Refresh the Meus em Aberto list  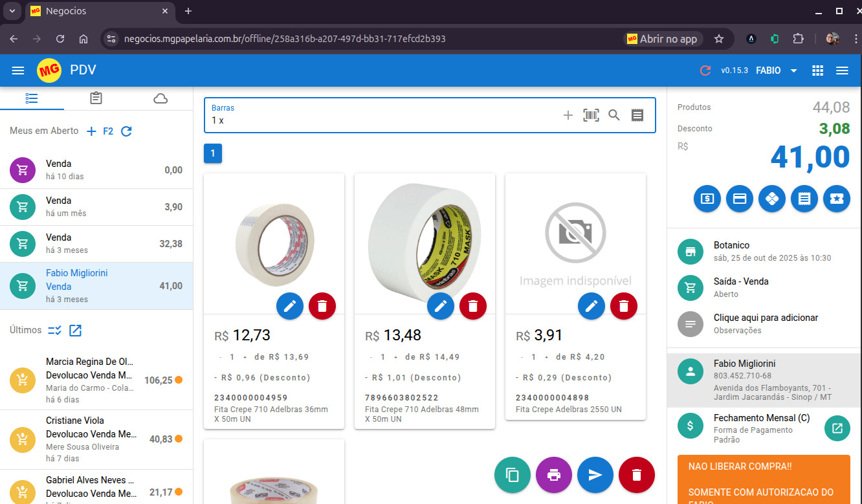point(127,131)
